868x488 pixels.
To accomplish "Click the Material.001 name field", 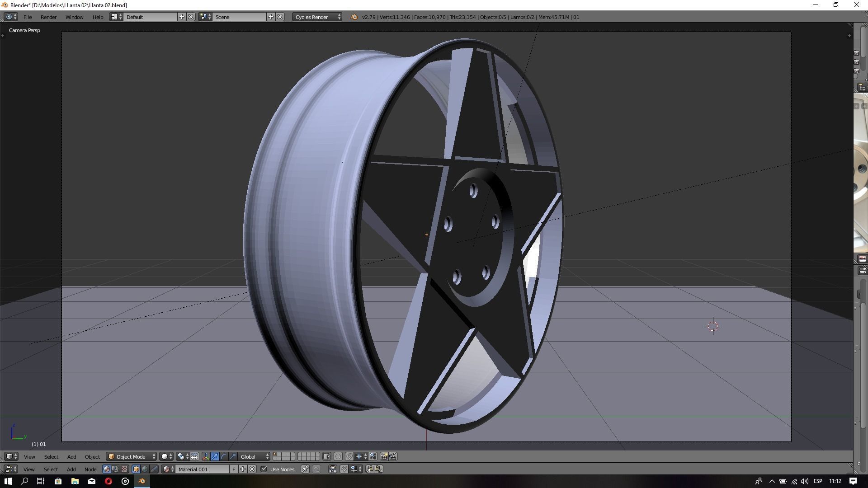I will pyautogui.click(x=202, y=469).
